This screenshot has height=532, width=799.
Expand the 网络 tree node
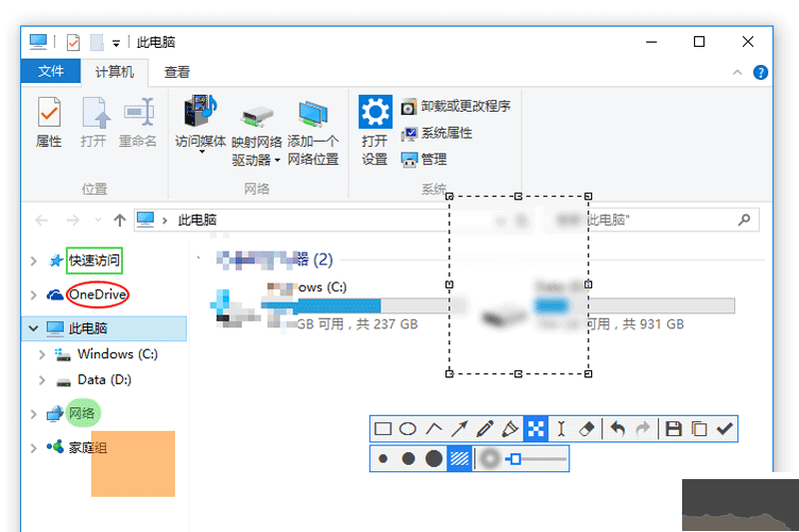[x=34, y=414]
